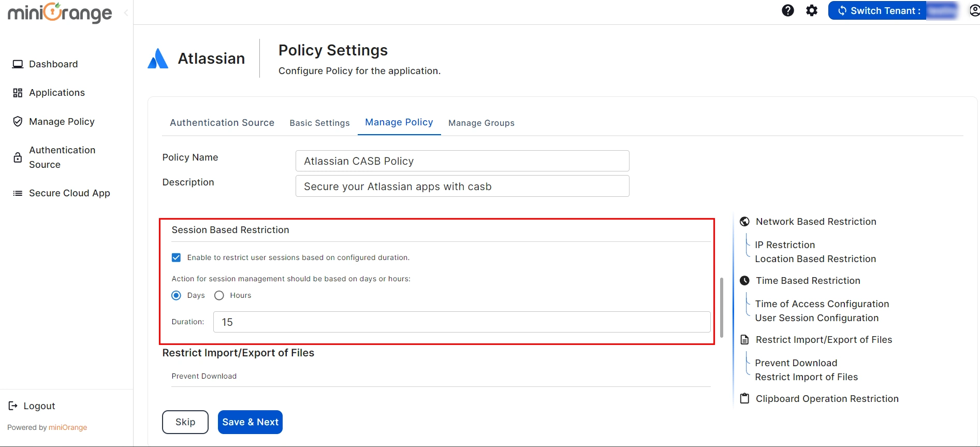Viewport: 980px width, 447px height.
Task: Open Dashboard from the sidebar
Action: point(53,64)
